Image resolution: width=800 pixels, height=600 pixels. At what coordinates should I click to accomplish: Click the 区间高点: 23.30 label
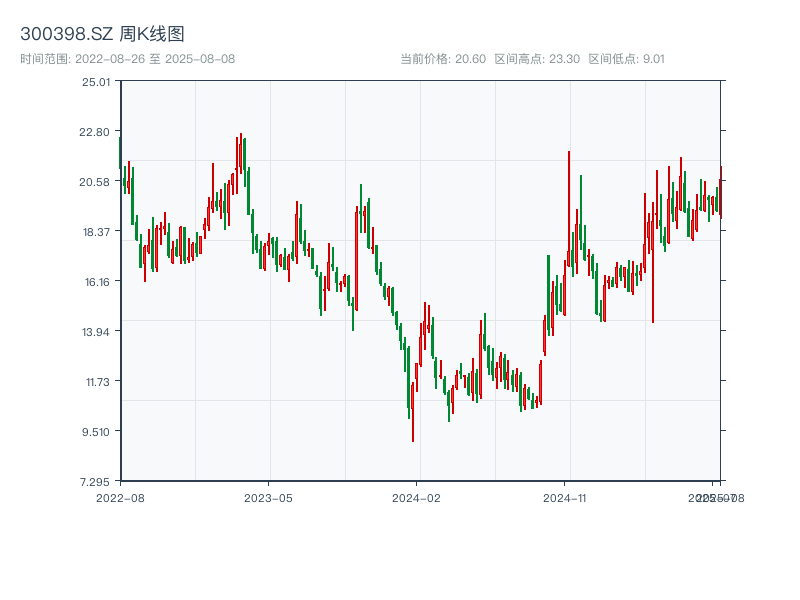click(537, 59)
